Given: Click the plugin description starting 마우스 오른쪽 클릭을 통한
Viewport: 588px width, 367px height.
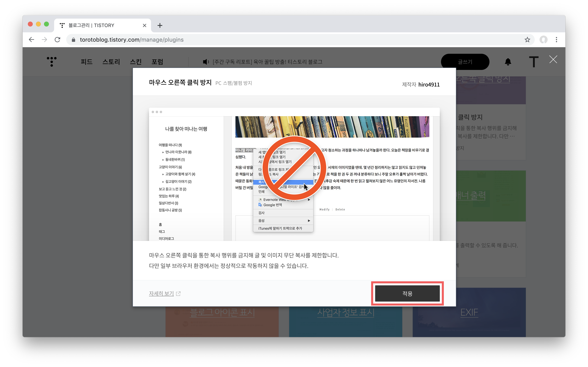Looking at the screenshot, I should pos(244,255).
